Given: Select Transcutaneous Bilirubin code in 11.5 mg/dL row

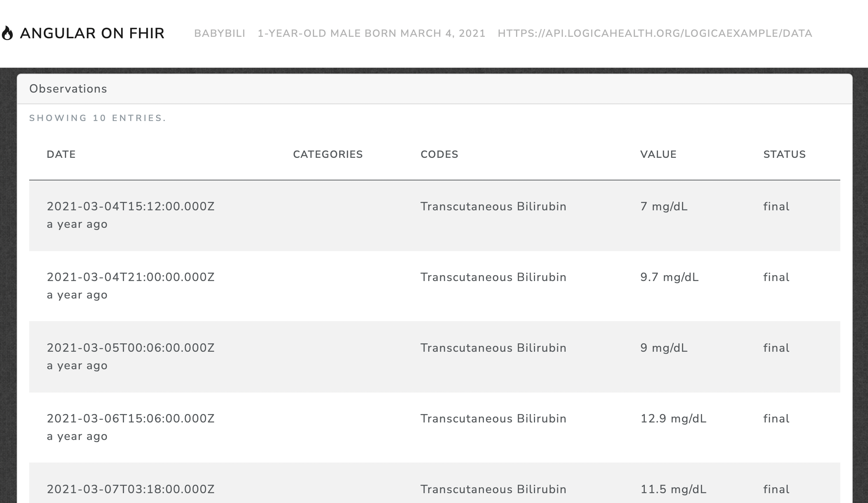Looking at the screenshot, I should tap(493, 489).
